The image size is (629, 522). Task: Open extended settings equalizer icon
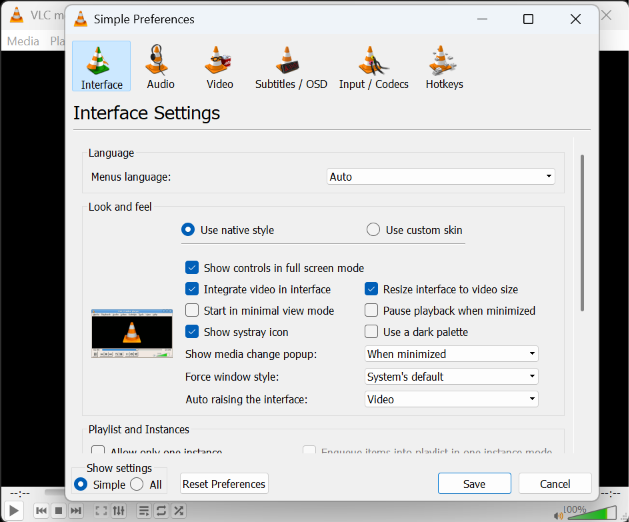pos(119,511)
